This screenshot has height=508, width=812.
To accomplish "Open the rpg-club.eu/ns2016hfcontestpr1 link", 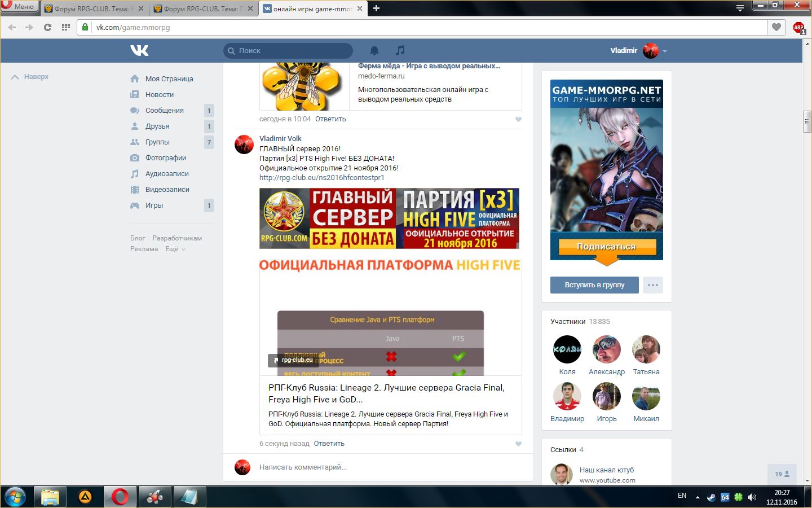I will (x=321, y=178).
